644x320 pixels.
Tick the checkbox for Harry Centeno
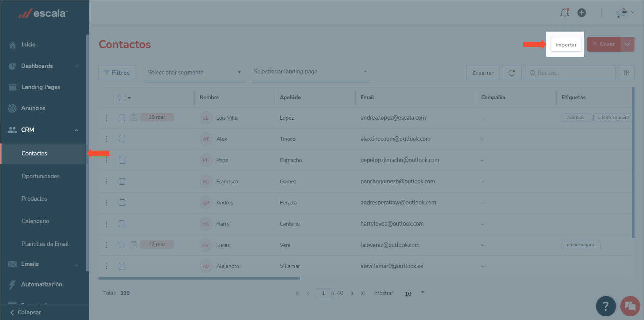122,224
